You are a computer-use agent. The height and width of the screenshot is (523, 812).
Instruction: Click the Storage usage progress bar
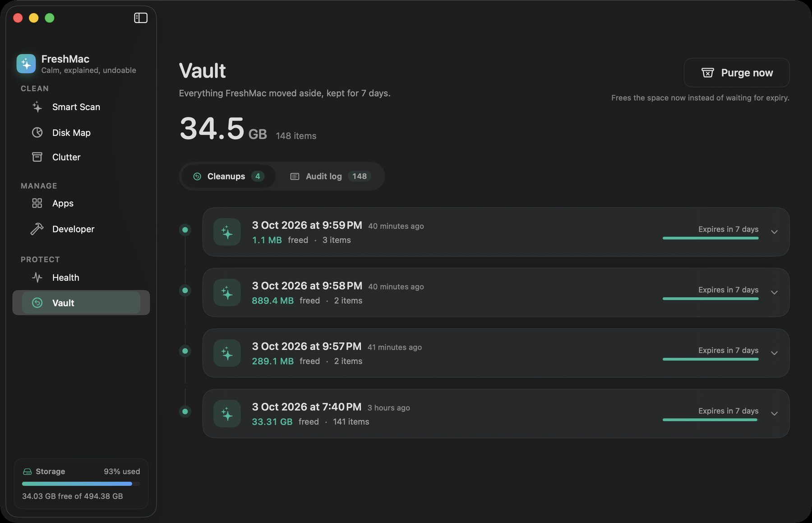81,484
